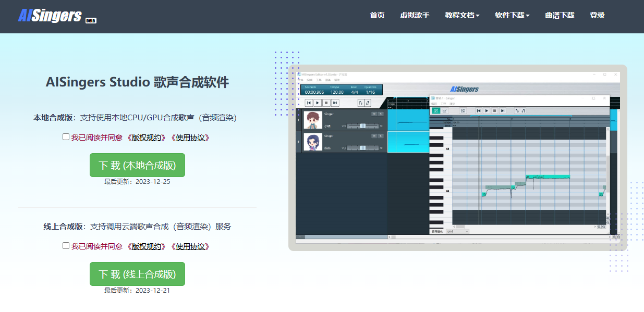Select the curve graph tool in piano roll
Viewport: 644px width, 312px height.
(x=445, y=110)
